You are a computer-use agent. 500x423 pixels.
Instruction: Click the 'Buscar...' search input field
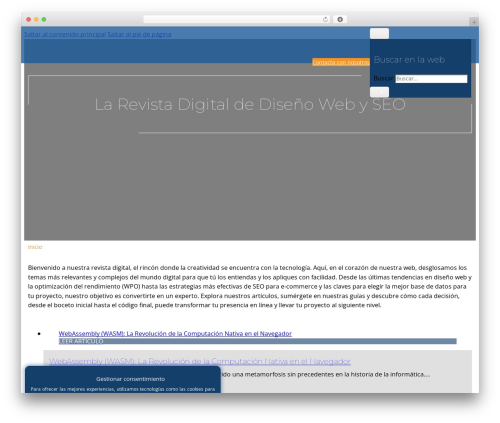point(431,79)
